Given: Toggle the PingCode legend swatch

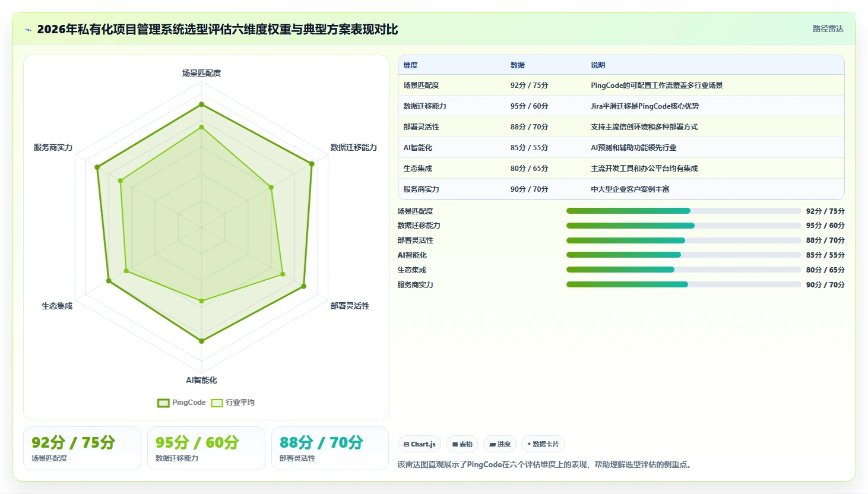Looking at the screenshot, I should pos(163,403).
